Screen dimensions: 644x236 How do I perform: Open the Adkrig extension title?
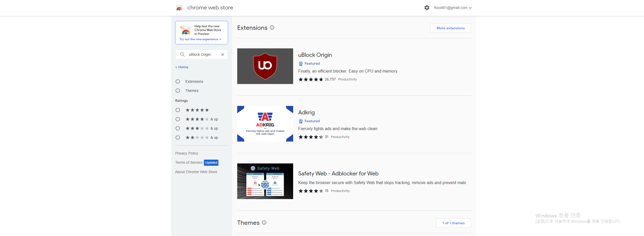[306, 113]
